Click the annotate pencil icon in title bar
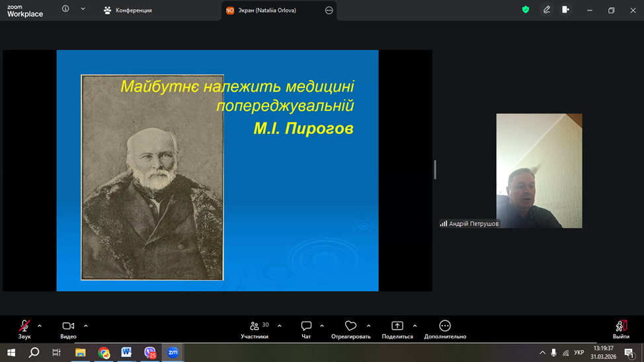644x362 pixels. [x=547, y=10]
